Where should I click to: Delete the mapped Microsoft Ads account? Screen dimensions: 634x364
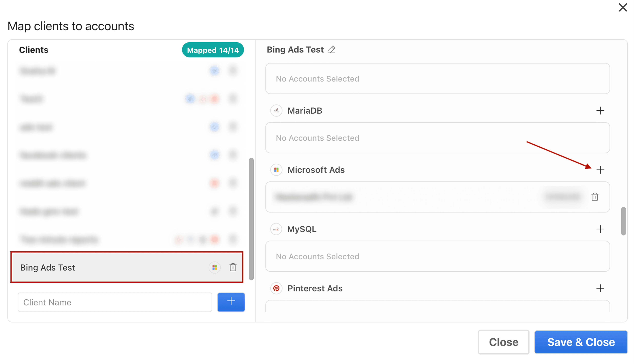595,197
